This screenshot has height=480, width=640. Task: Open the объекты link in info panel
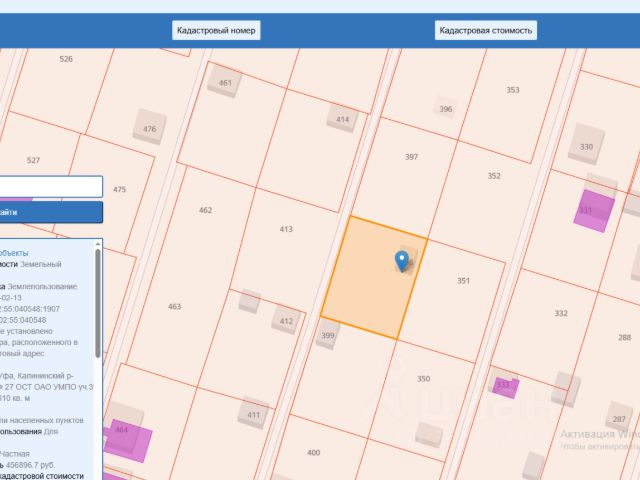14,253
